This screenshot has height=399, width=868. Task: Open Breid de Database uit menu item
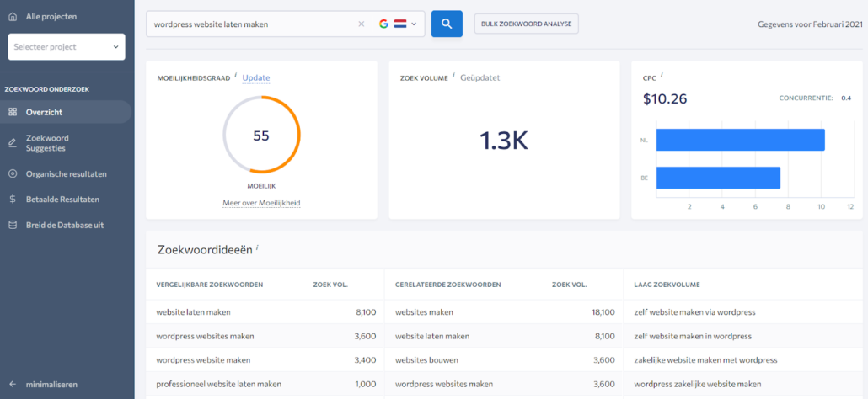(x=65, y=225)
